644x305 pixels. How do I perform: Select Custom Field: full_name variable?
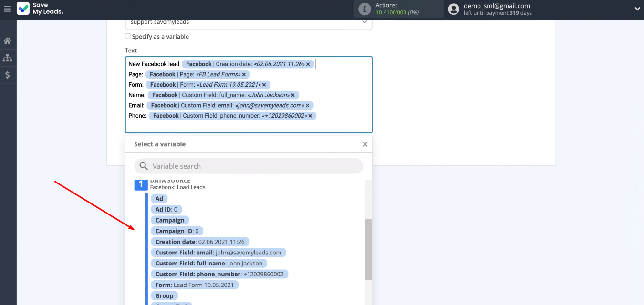pyautogui.click(x=209, y=263)
